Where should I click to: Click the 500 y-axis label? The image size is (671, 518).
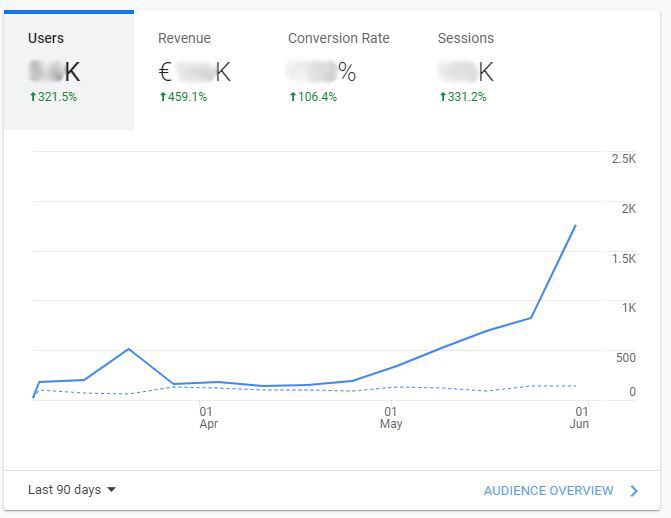point(626,357)
